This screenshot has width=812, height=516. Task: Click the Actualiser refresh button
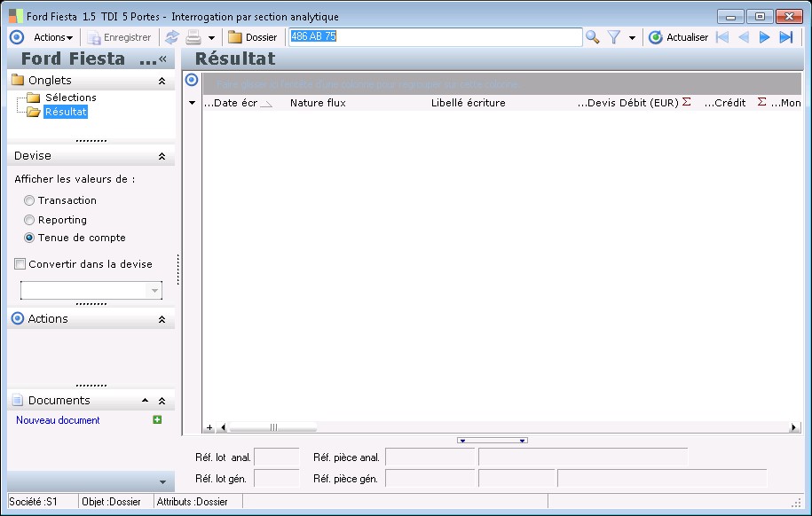click(x=678, y=37)
